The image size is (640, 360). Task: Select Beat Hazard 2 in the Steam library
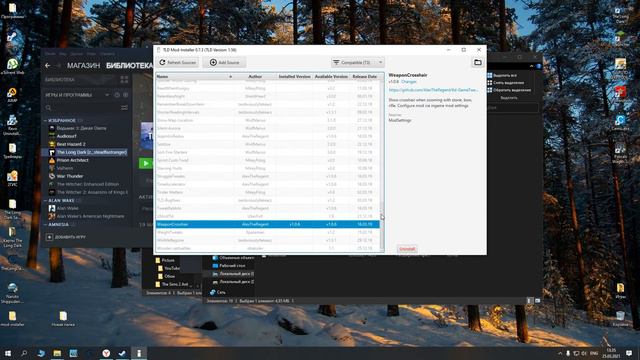(x=71, y=144)
